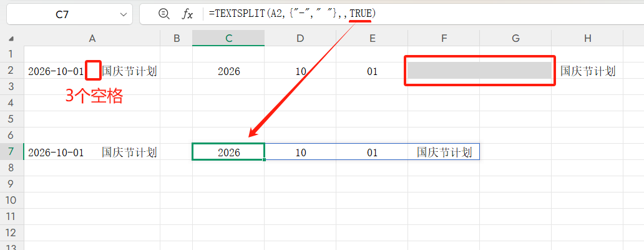
Task: Click cell A2 with 2026-10-01 国庆节计划
Action: pyautogui.click(x=92, y=71)
